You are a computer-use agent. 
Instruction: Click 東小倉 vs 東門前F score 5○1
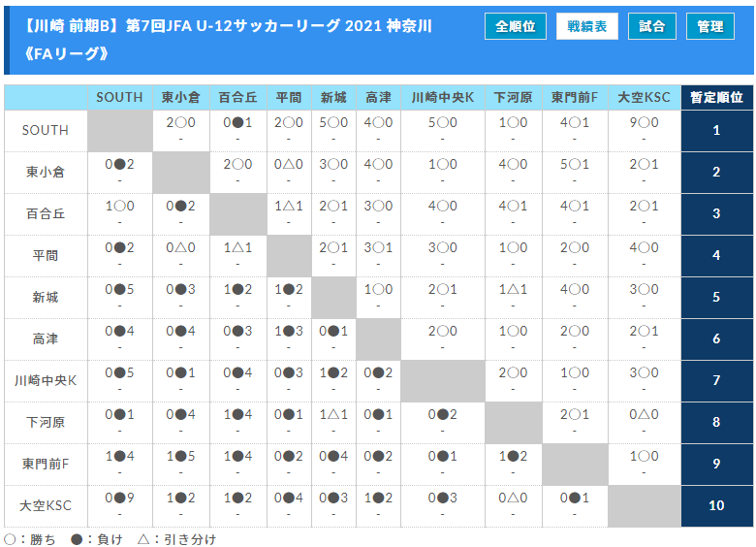coord(575,165)
